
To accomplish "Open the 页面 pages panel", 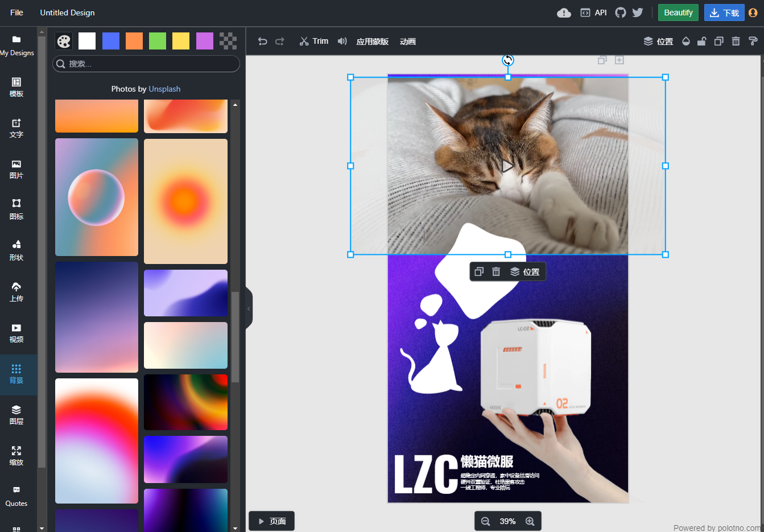I will (x=272, y=521).
